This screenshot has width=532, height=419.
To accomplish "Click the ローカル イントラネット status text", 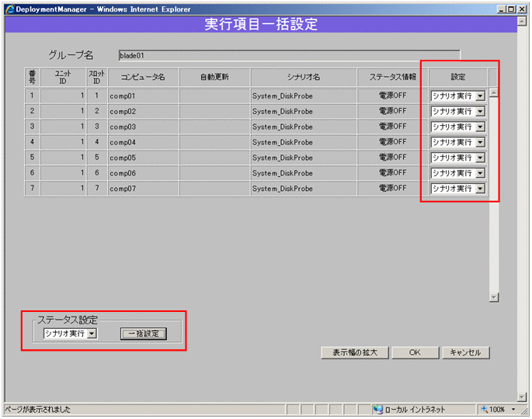I will click(415, 410).
